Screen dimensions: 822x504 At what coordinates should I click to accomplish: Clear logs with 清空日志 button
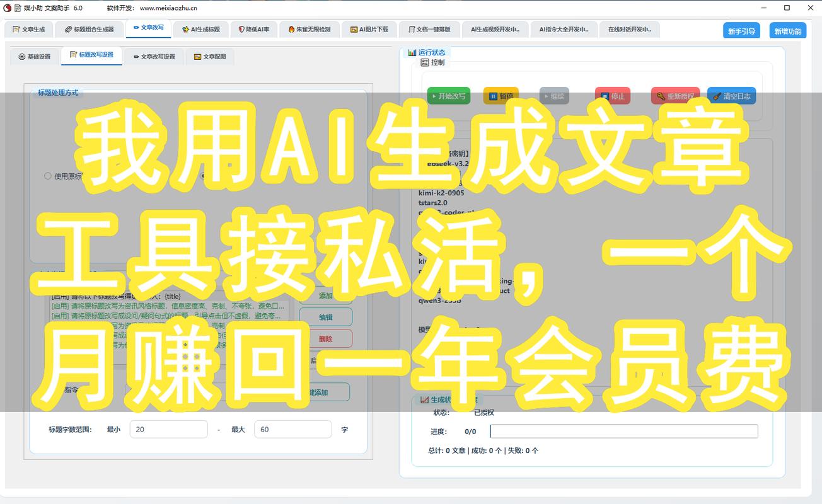coord(731,96)
